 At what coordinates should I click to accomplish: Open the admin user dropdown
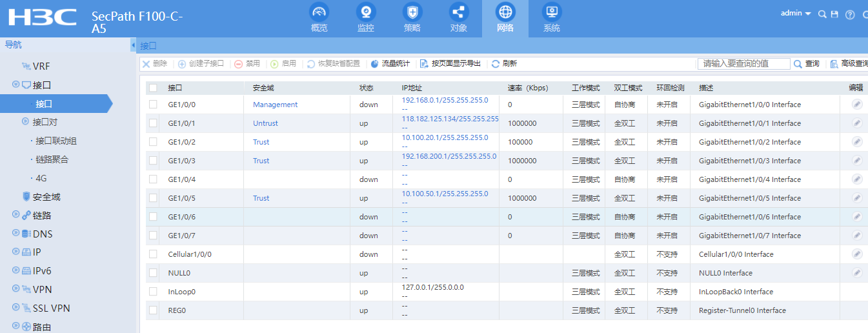pos(796,14)
